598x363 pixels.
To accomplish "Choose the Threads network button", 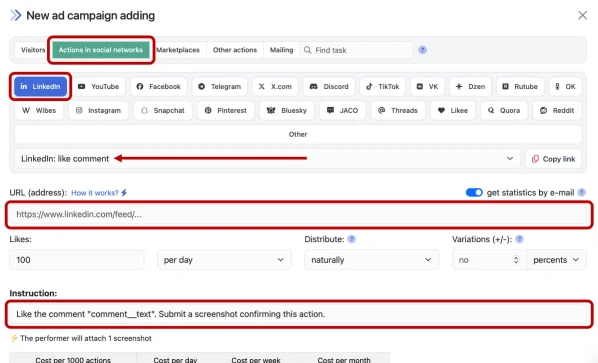I will (x=398, y=111).
